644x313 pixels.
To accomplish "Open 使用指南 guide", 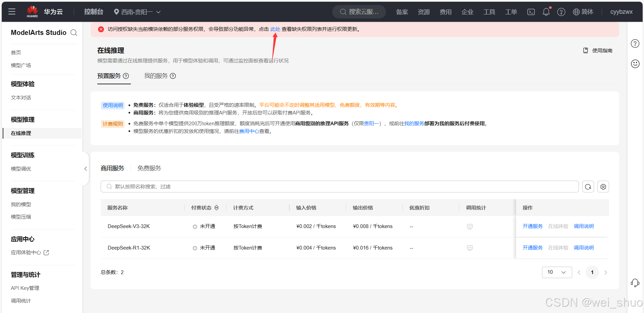I will [598, 50].
